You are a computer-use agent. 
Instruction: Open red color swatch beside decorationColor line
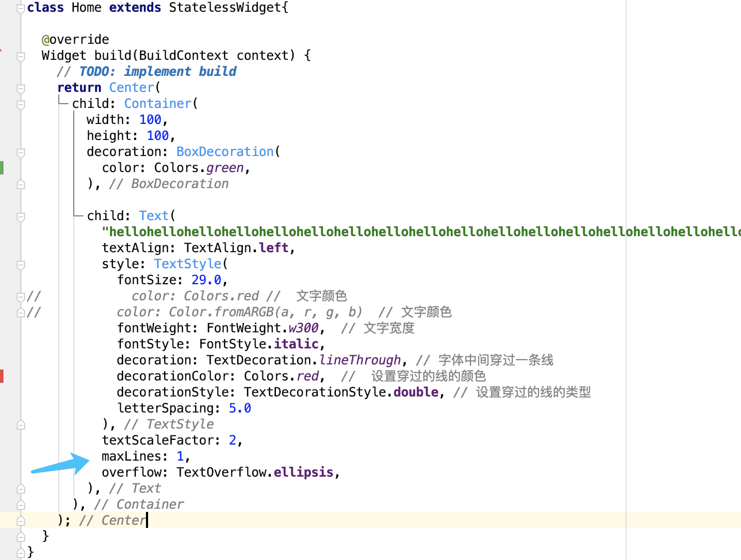point(2,376)
